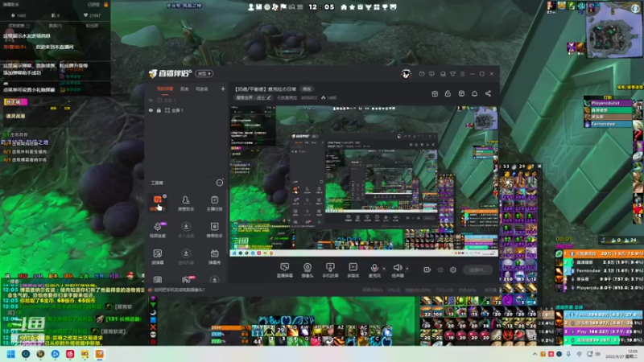Image resolution: width=644 pixels, height=362 pixels.
Task: Open 视频连麦 tool icon
Action: [x=157, y=229]
